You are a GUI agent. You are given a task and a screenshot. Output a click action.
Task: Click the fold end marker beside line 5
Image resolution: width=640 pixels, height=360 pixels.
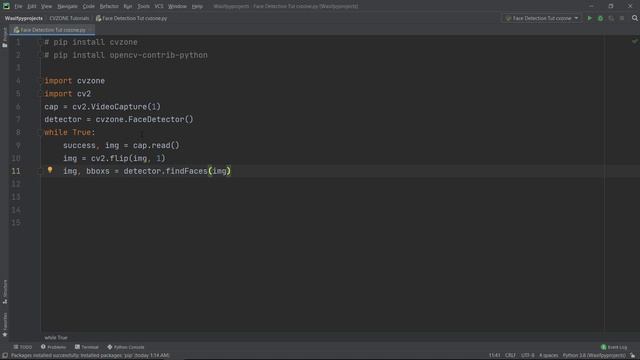pos(40,94)
